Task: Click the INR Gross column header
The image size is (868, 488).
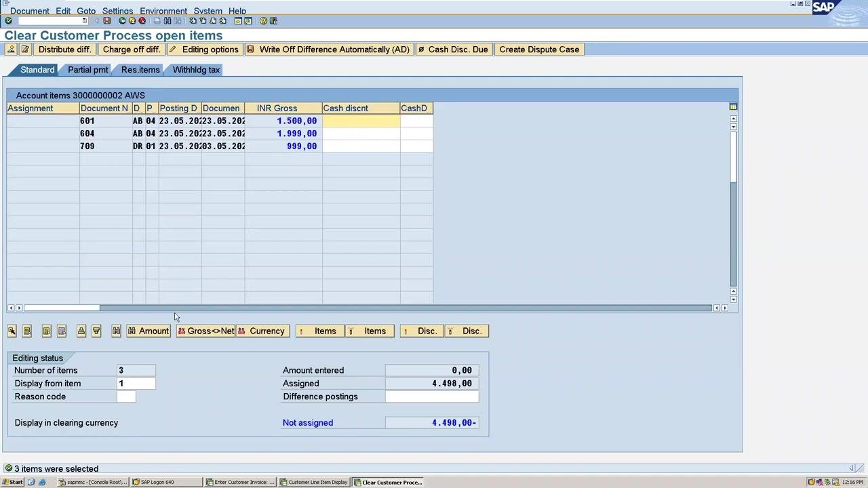Action: [283, 108]
